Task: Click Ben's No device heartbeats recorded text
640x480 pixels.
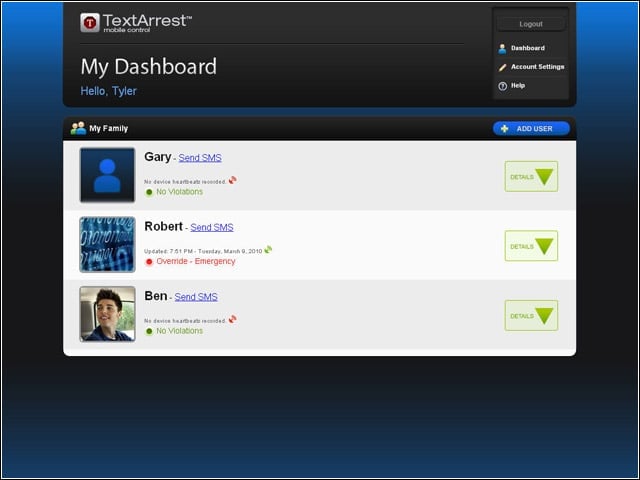Action: [x=185, y=321]
